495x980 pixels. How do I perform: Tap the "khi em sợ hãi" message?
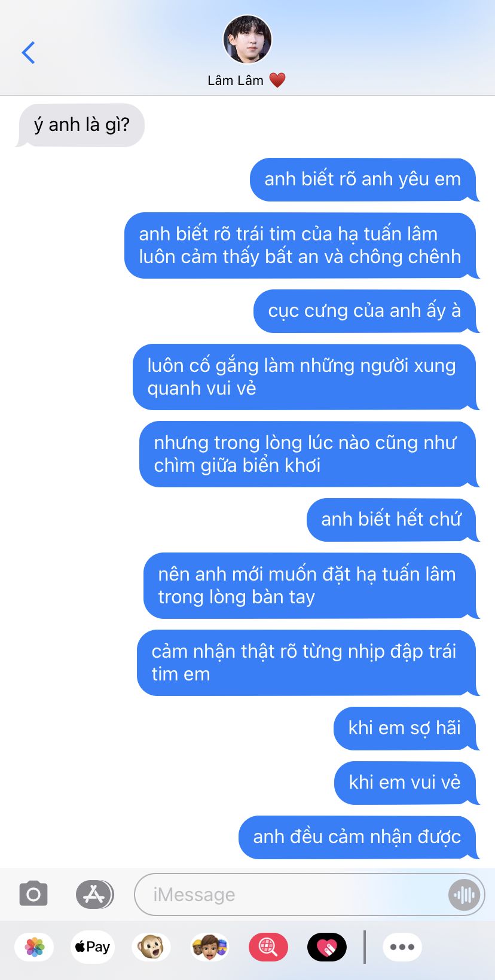(405, 728)
